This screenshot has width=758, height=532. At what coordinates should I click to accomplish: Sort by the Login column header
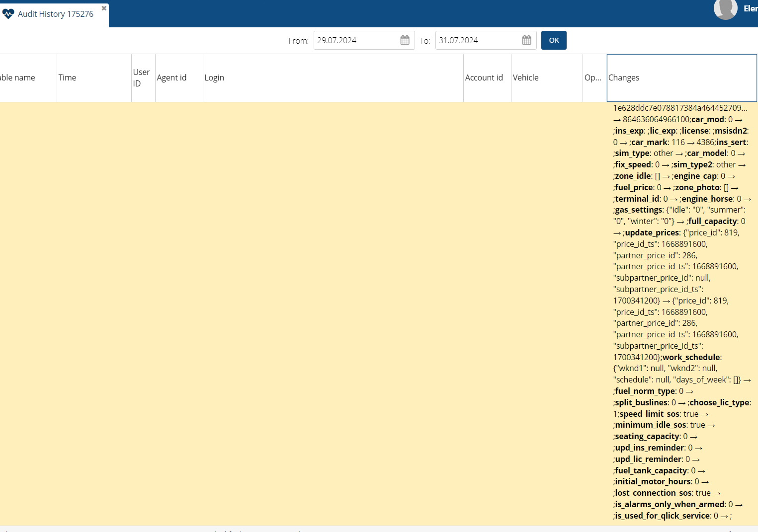[214, 78]
